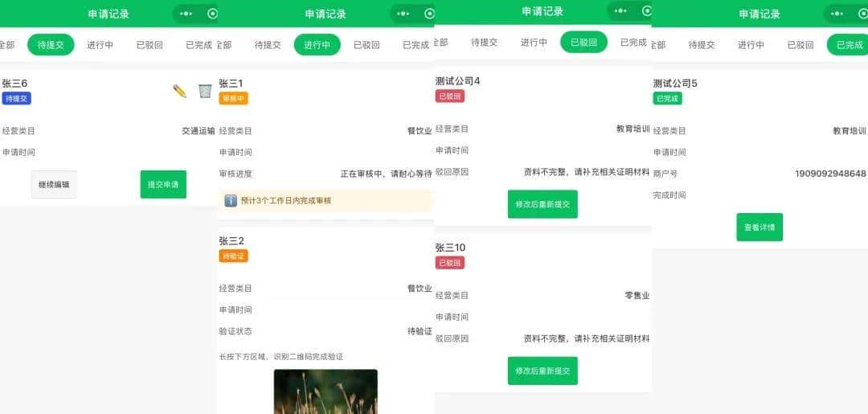
Task: Click the blue 待提交 badge under 张三6
Action: [17, 99]
